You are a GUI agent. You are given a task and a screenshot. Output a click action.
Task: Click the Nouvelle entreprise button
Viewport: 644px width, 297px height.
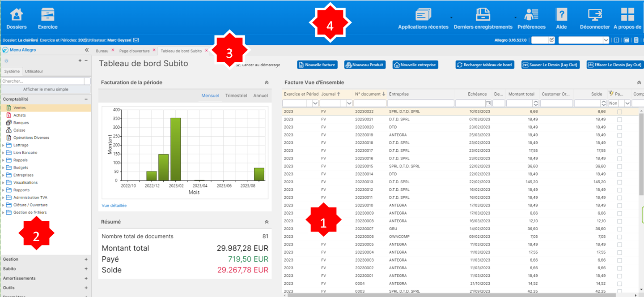pyautogui.click(x=415, y=65)
